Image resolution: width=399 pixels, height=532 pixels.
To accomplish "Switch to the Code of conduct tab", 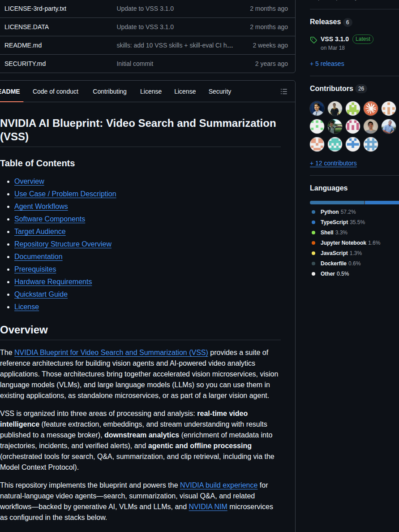I will (x=55, y=91).
